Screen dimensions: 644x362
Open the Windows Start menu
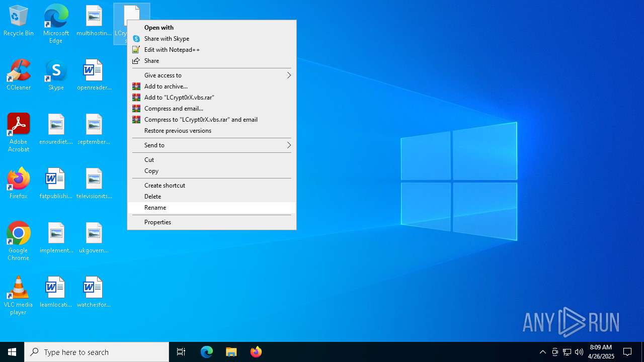[x=12, y=352]
